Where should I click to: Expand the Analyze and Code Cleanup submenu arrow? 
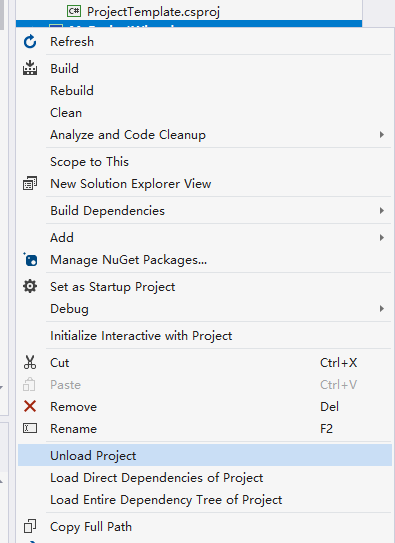(x=381, y=134)
